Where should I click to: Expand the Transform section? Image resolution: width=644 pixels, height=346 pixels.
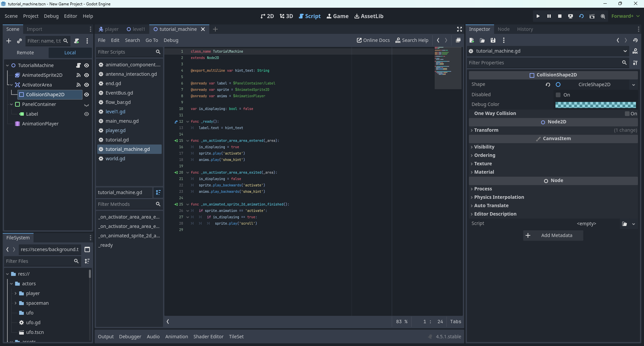coord(486,130)
